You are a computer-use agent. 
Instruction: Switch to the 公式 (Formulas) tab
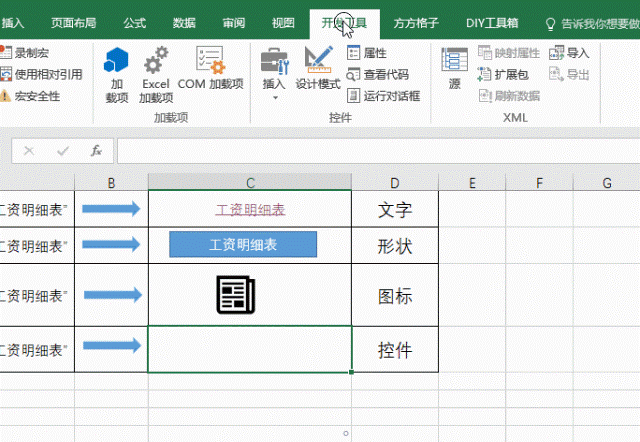pyautogui.click(x=134, y=22)
